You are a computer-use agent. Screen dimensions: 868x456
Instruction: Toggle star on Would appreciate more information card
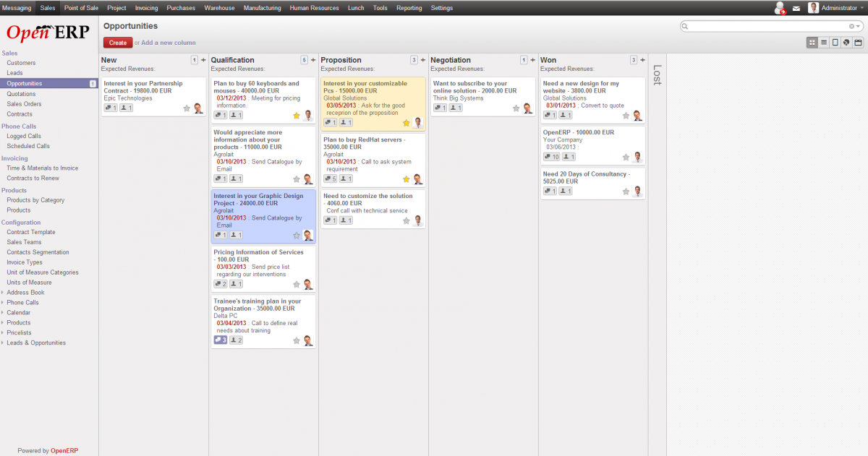(x=297, y=179)
